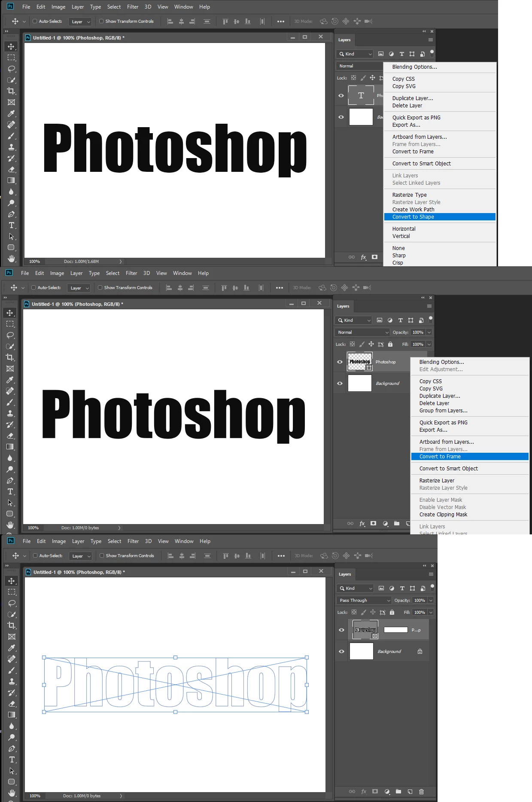532x802 pixels.
Task: Expand the Fill arrow in the bottom window
Action: coord(431,612)
